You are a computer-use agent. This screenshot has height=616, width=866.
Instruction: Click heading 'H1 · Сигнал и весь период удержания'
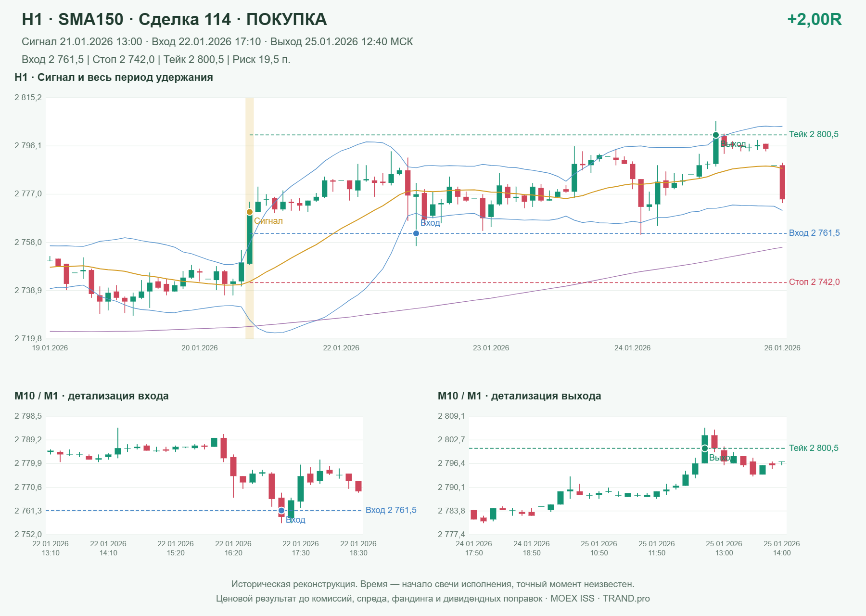pos(114,77)
